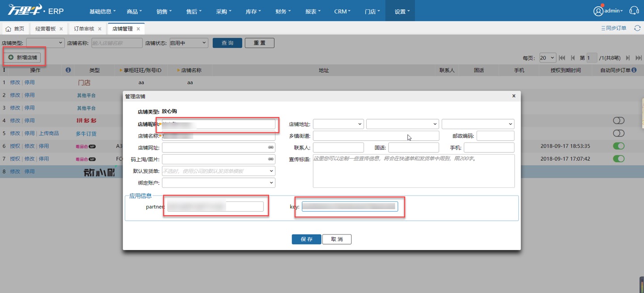Open the 设置 menu

click(x=400, y=11)
